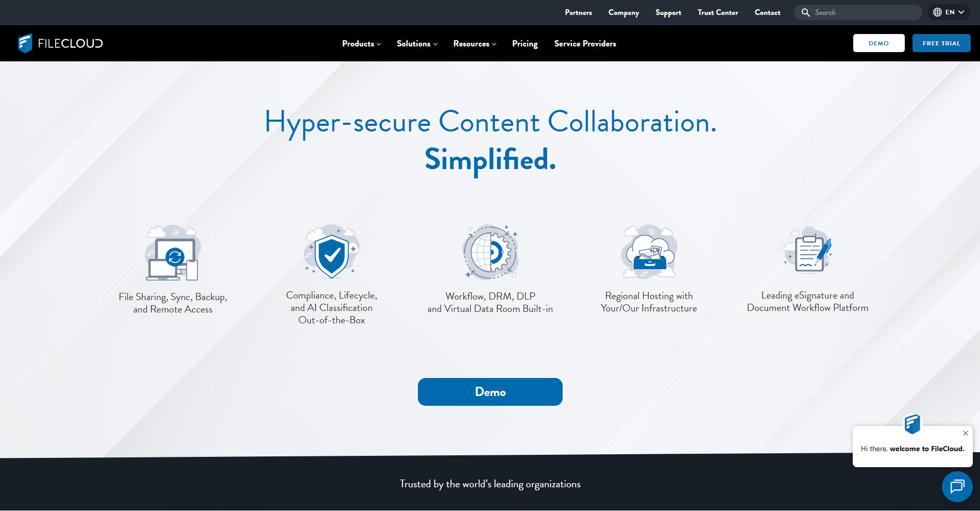Click the search magnifier icon
Viewport: 980px width, 511px height.
pos(805,12)
